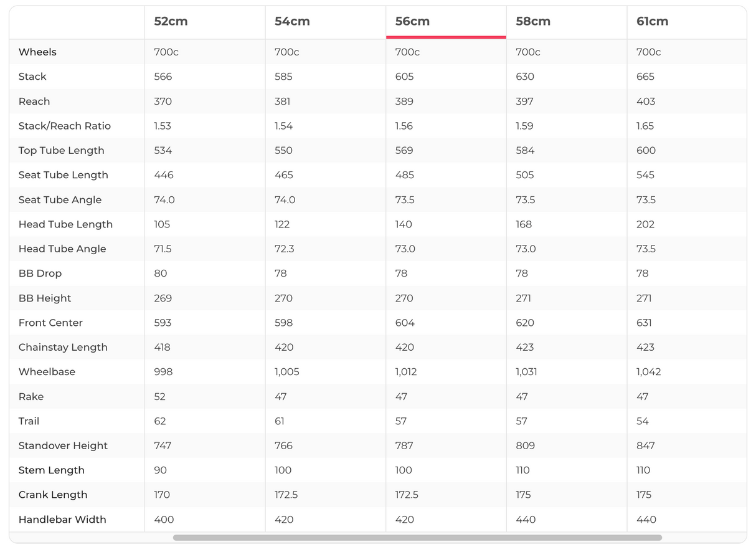Click the 61cm Standover Height value 847

[x=645, y=446]
